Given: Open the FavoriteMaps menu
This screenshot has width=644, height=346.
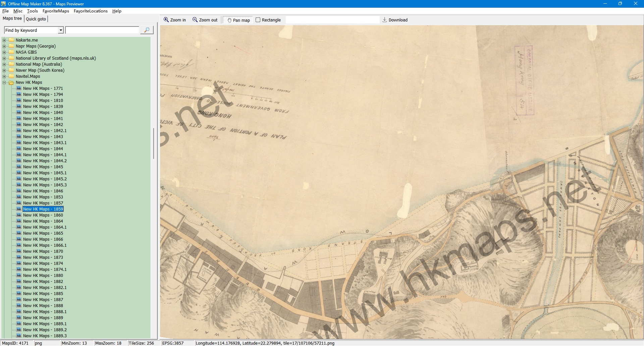Looking at the screenshot, I should 56,11.
